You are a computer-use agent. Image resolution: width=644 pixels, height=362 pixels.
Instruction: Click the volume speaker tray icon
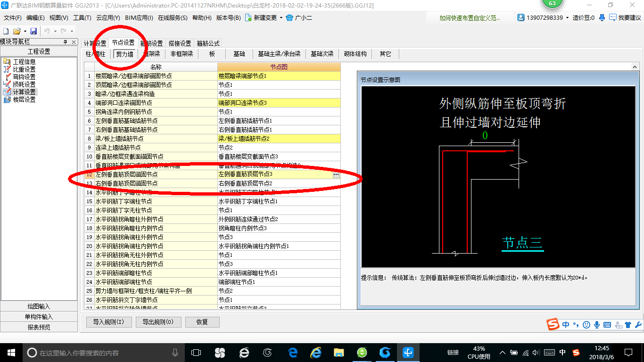537,353
